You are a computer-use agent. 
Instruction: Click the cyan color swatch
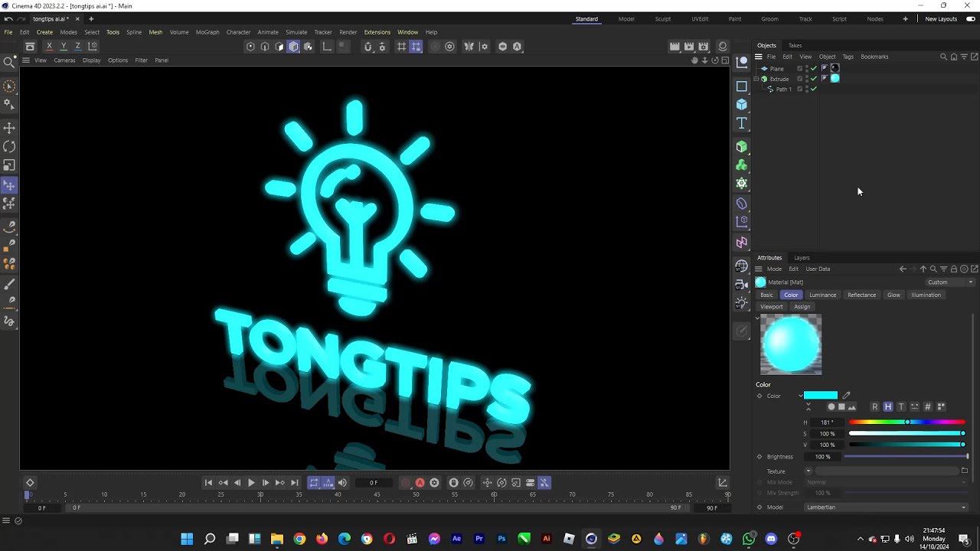pos(821,396)
